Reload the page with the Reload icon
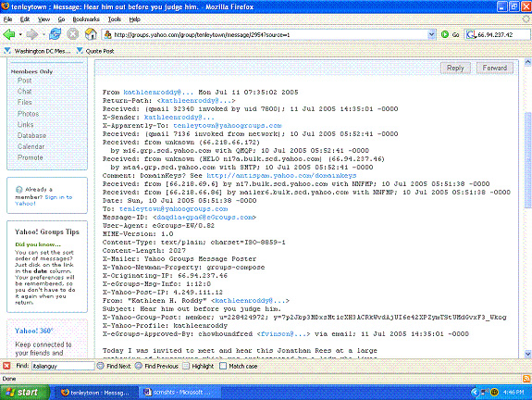 click(x=56, y=34)
